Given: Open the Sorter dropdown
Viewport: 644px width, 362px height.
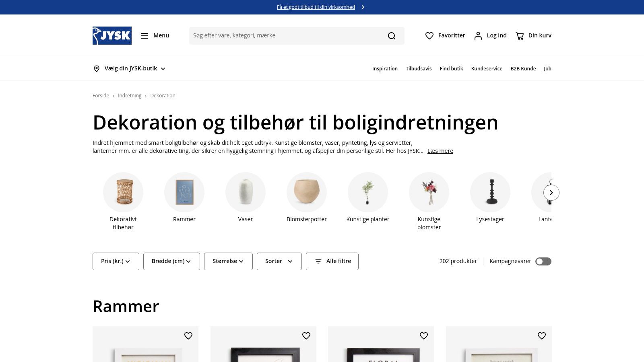Looking at the screenshot, I should [x=279, y=261].
